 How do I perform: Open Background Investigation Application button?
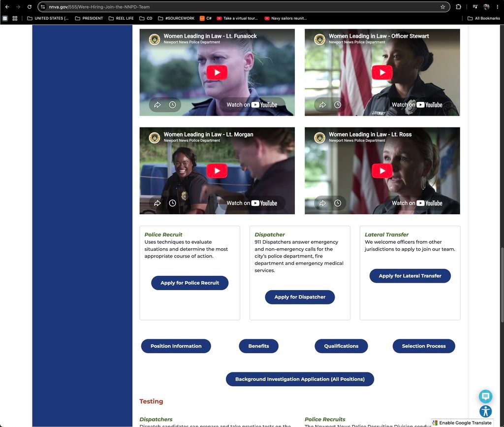pyautogui.click(x=300, y=379)
